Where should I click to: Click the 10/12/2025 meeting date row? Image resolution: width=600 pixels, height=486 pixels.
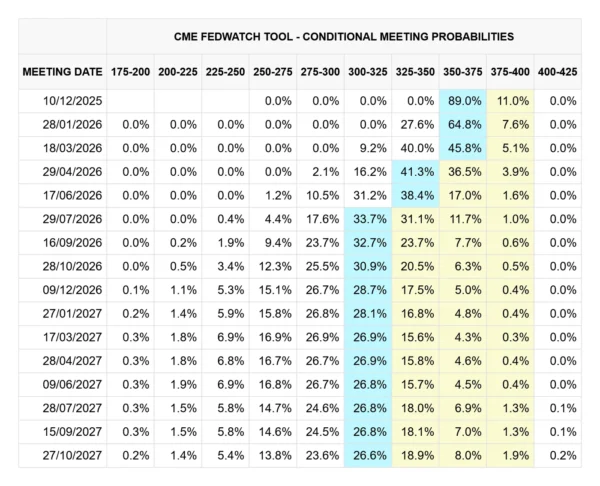point(74,101)
